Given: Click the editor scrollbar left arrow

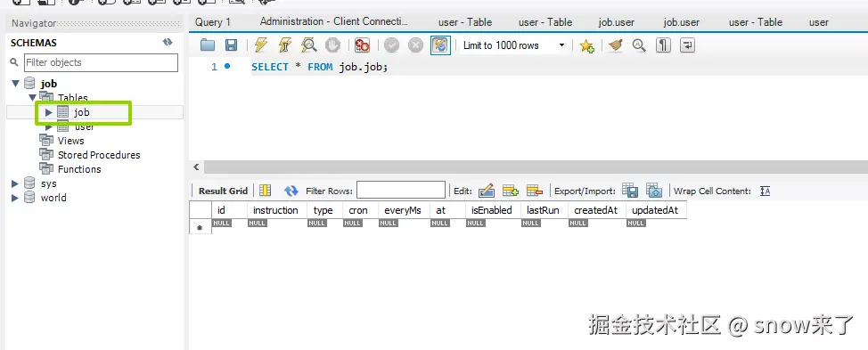Looking at the screenshot, I should [196, 167].
